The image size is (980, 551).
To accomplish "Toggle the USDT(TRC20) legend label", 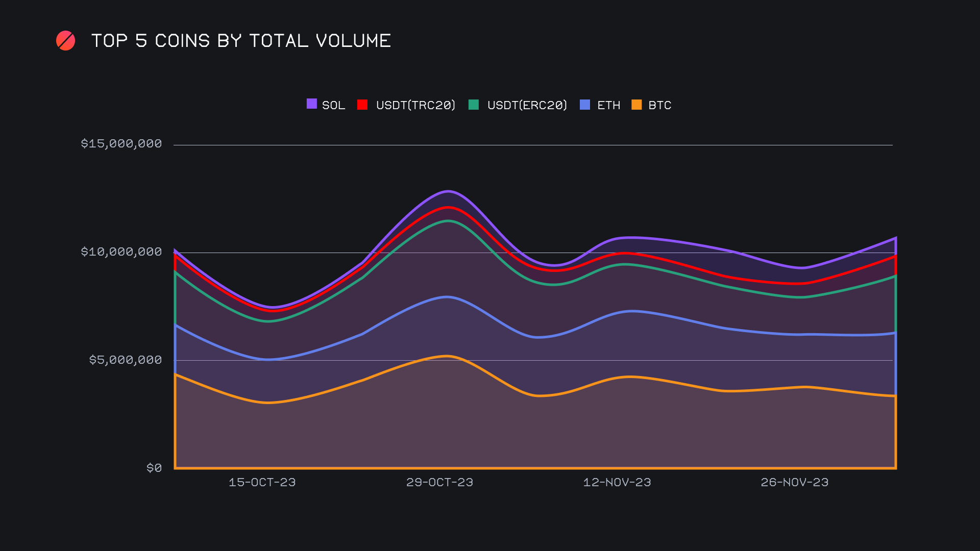I will pos(415,106).
